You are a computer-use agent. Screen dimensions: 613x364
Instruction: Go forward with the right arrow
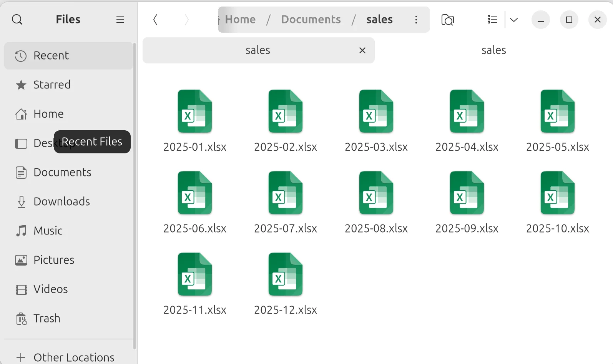coord(186,20)
